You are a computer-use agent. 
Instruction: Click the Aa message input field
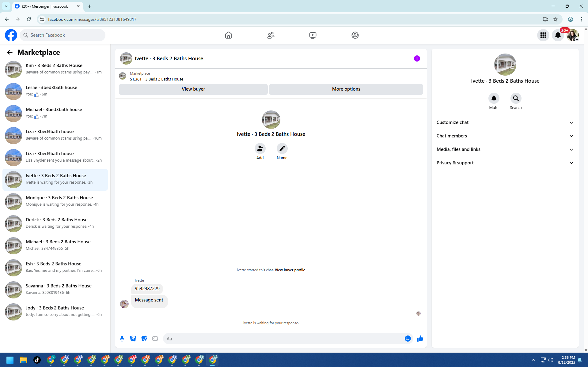click(x=283, y=339)
